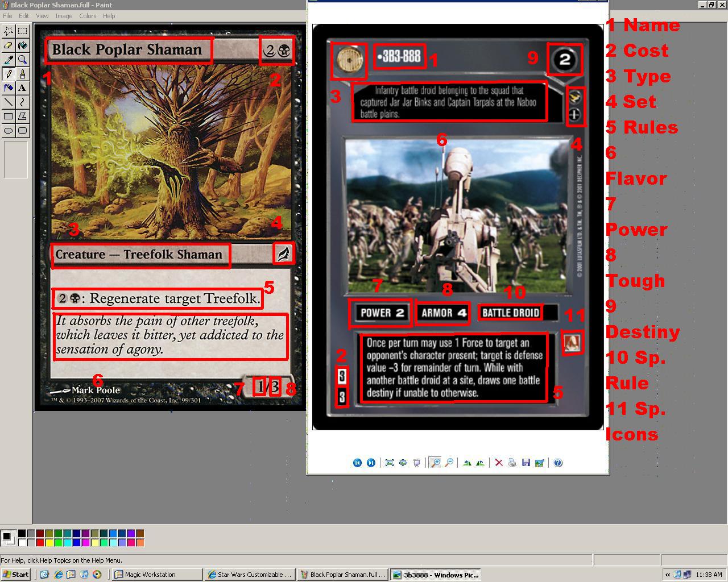Select the straight Line tool
This screenshot has height=582, width=728.
[x=9, y=102]
